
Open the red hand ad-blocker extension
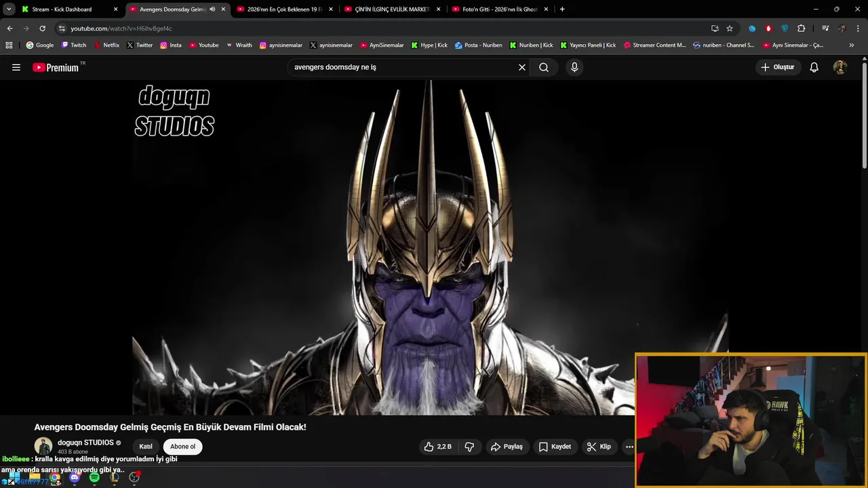click(x=768, y=28)
